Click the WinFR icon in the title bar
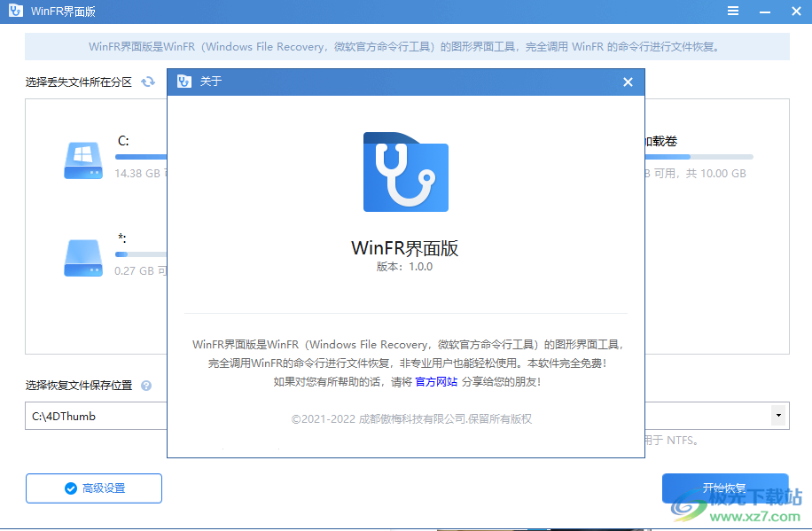The width and height of the screenshot is (812, 531). click(x=13, y=11)
